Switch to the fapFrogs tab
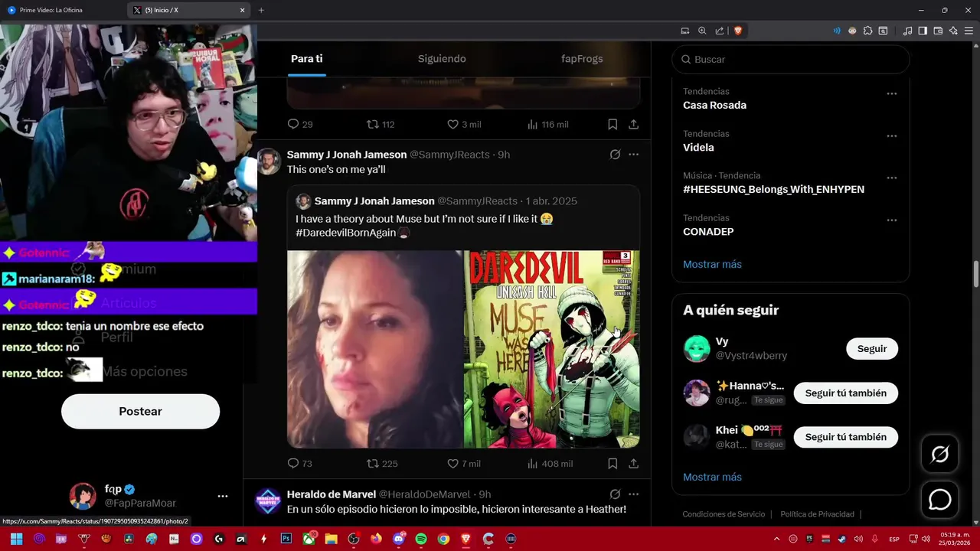 [582, 59]
